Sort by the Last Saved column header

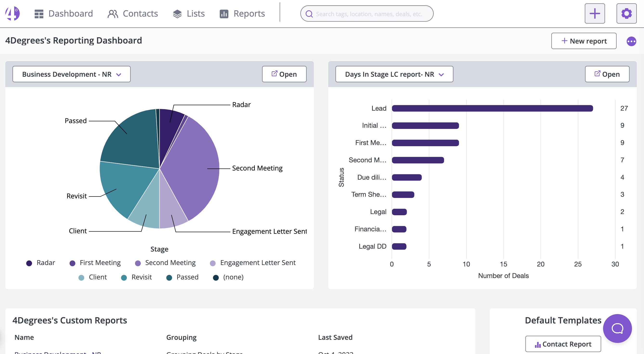pos(335,337)
